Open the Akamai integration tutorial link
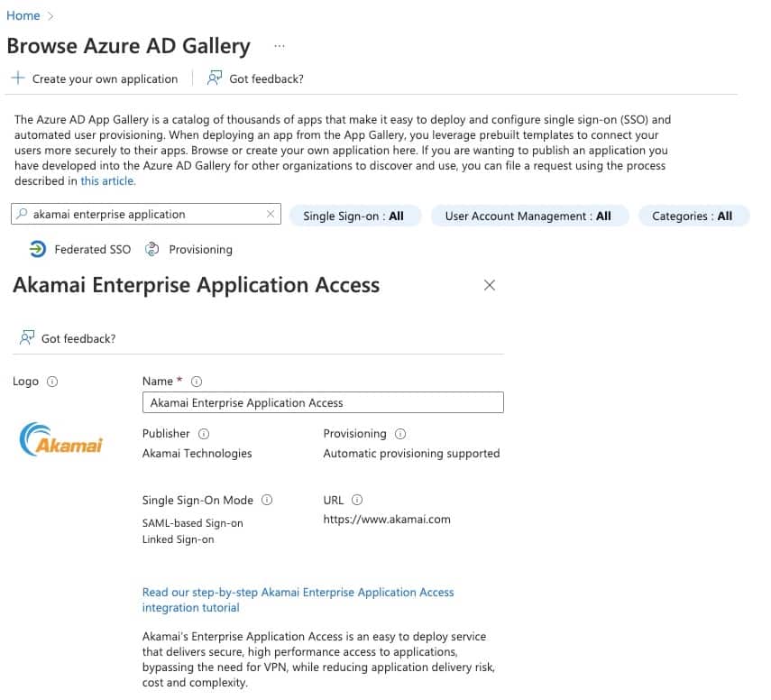The width and height of the screenshot is (771, 700). tap(298, 600)
